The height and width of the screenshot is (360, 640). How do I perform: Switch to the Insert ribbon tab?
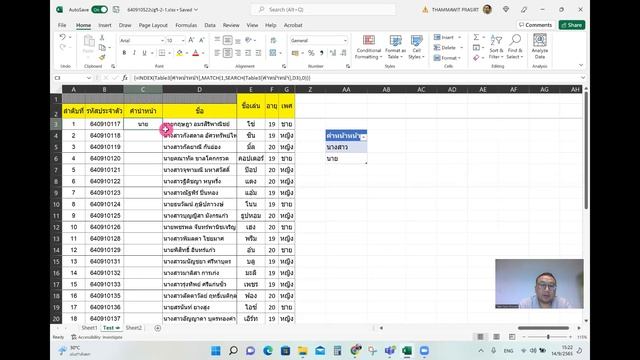pyautogui.click(x=105, y=25)
